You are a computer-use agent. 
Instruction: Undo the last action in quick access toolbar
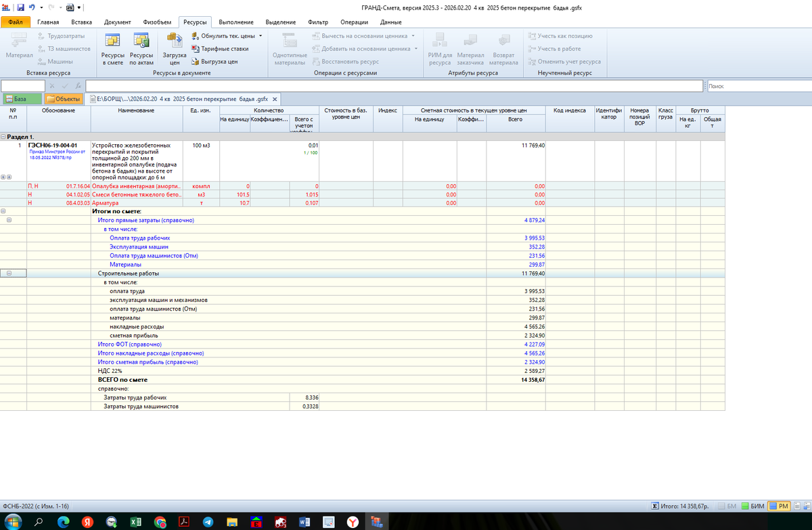pyautogui.click(x=32, y=7)
